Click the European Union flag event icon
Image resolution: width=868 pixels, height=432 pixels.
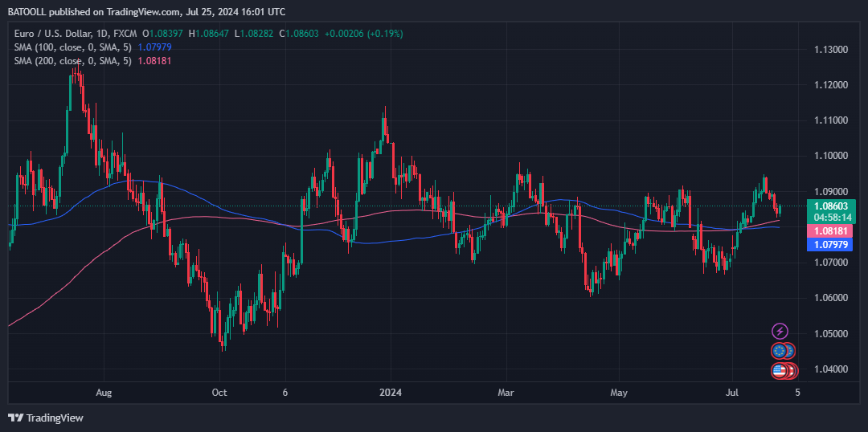click(779, 351)
